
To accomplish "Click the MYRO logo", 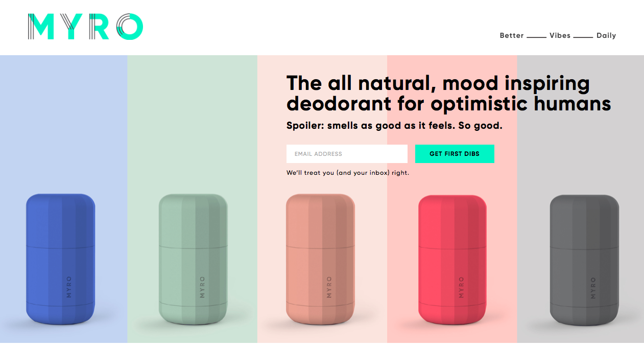I will pyautogui.click(x=85, y=27).
